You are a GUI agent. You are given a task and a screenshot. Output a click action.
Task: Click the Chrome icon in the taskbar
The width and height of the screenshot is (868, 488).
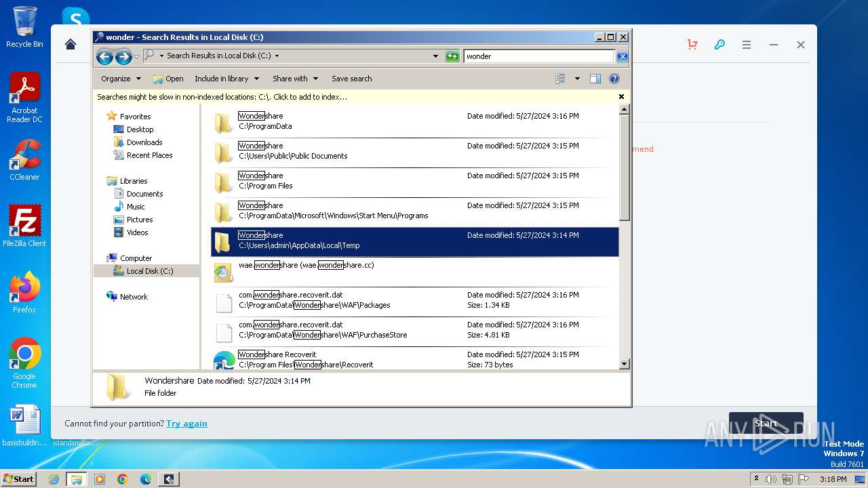coord(123,479)
